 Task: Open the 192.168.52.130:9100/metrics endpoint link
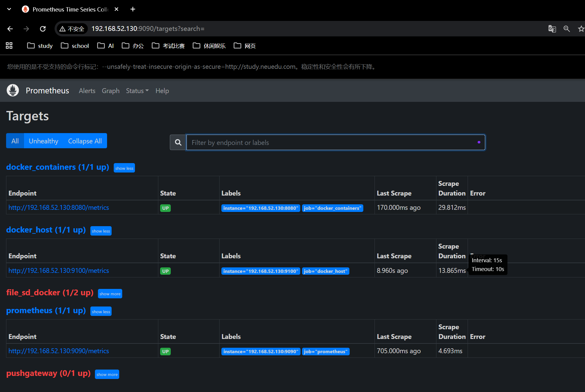[59, 270]
